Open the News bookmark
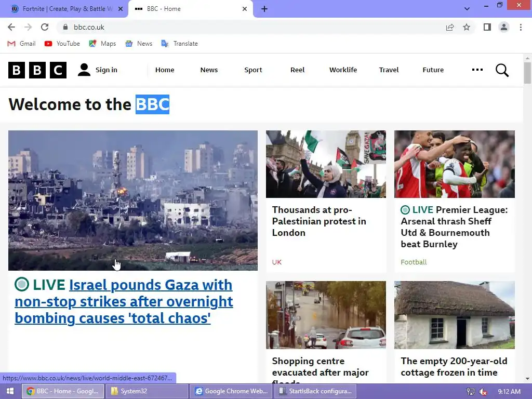Image resolution: width=532 pixels, height=399 pixels. 139,44
